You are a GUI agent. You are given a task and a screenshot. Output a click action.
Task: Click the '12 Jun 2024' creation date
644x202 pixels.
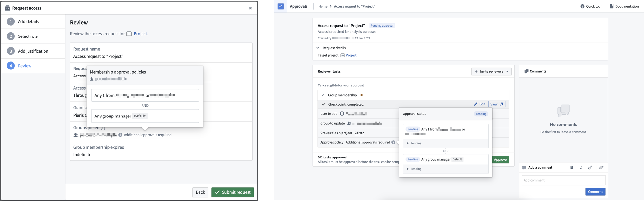(363, 38)
